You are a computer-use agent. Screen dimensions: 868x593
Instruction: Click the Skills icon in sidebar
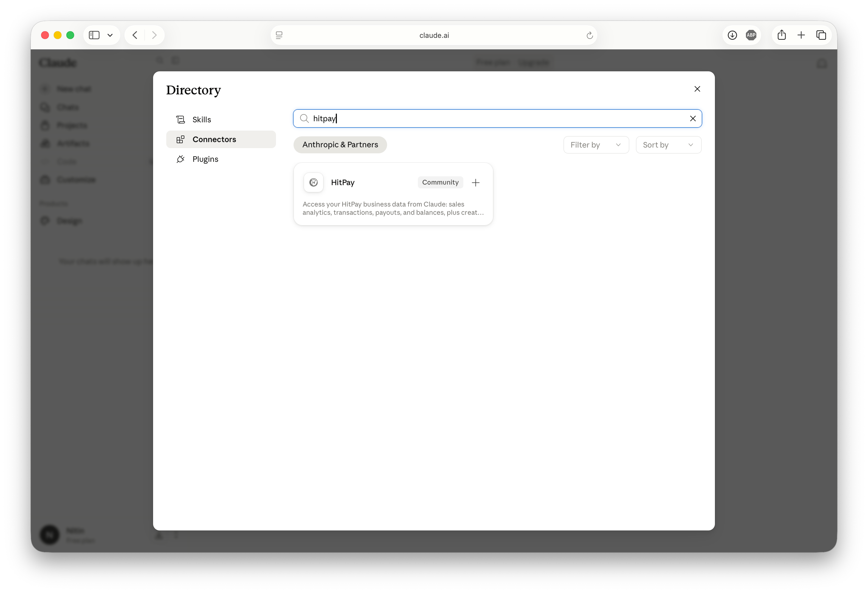point(181,120)
